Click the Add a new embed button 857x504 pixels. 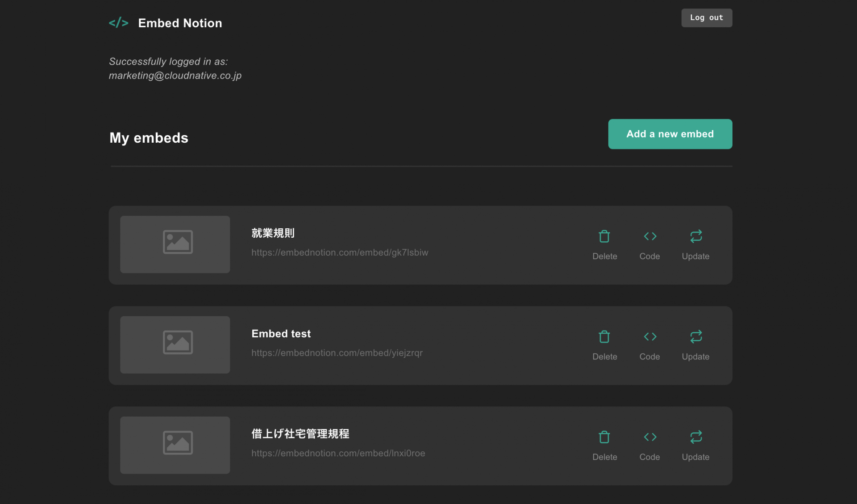(x=670, y=134)
